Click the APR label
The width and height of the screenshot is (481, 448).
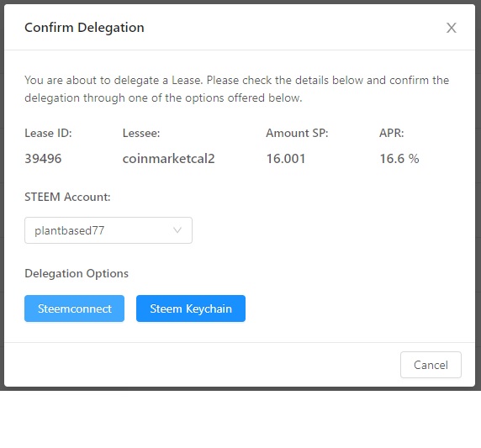[392, 133]
